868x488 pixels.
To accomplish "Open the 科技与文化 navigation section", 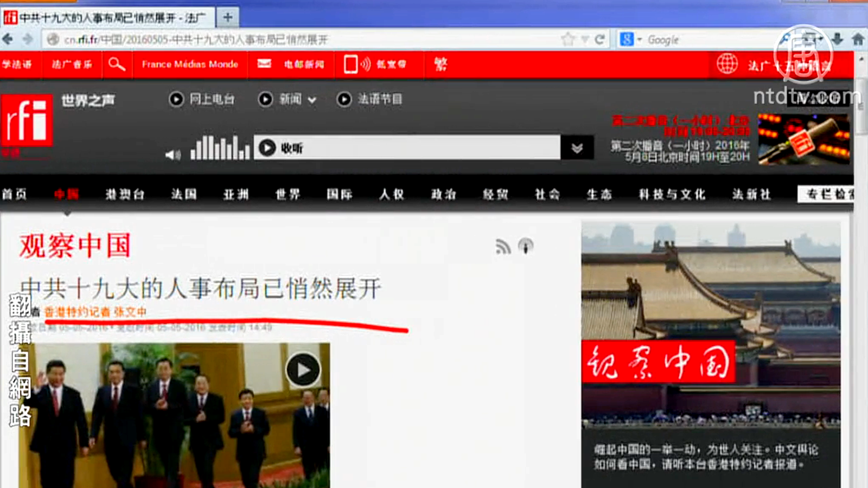I will [x=672, y=194].
